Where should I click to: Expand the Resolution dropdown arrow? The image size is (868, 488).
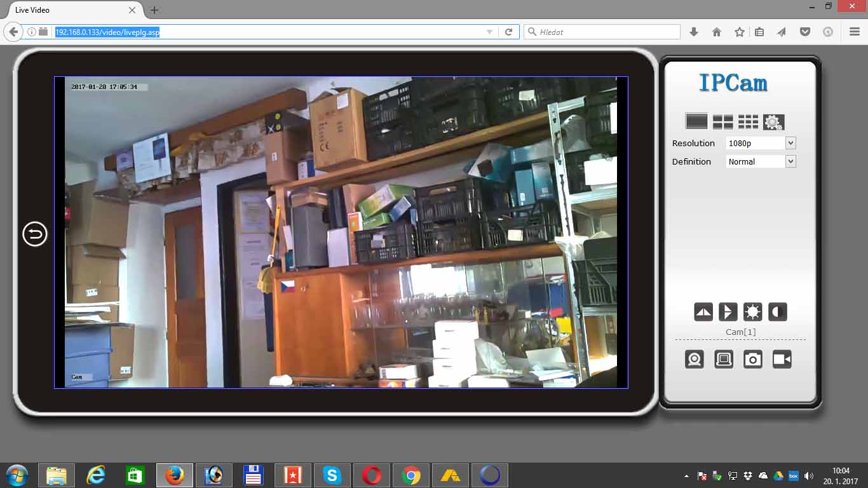790,143
